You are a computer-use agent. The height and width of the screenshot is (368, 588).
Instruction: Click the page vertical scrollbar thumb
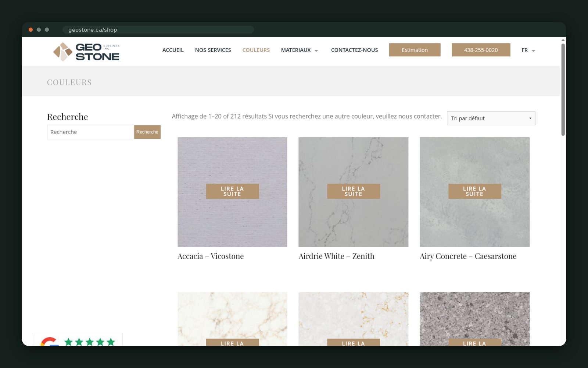(x=563, y=89)
